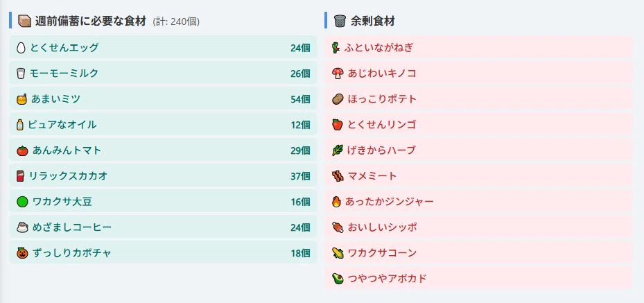This screenshot has width=644, height=303.
Task: Click the trash can icon by 余剰食材
Action: [340, 21]
